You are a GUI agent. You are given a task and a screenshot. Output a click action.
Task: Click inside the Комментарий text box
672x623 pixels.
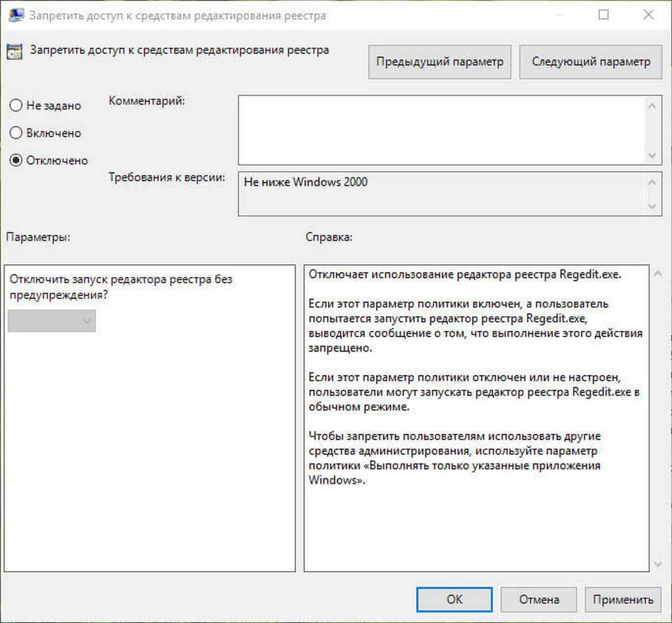coord(441,130)
